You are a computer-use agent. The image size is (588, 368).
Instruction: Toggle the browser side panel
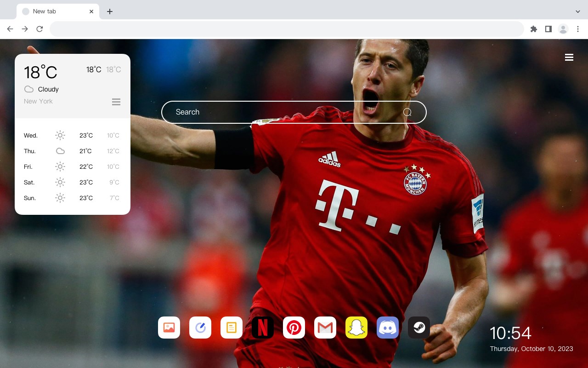click(x=548, y=29)
